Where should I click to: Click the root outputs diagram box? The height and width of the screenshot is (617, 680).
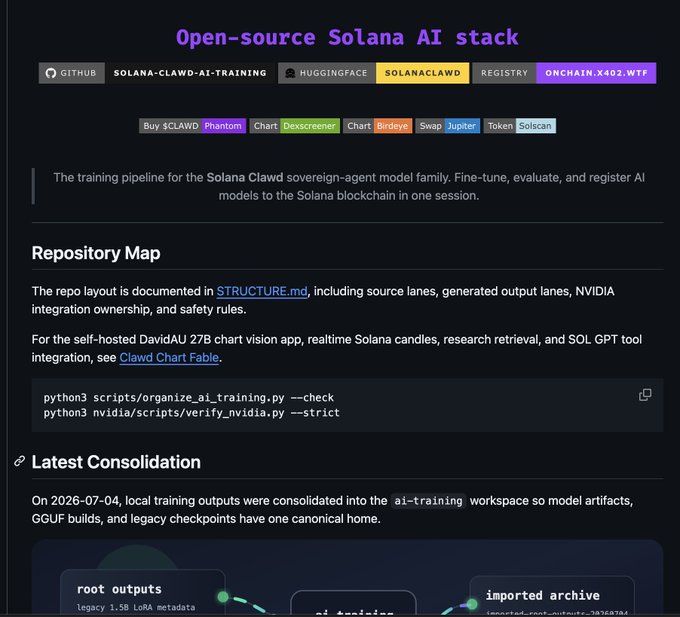point(143,592)
